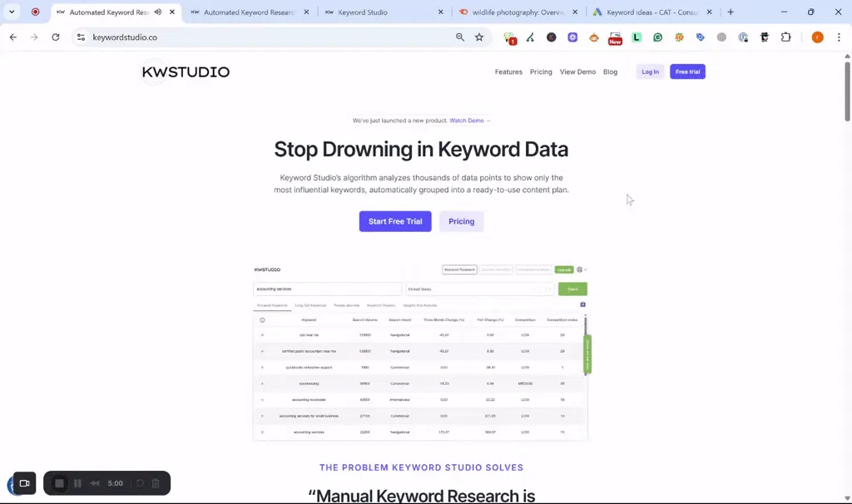Click the red recording indicator in tab strip
The image size is (852, 504).
[x=35, y=12]
